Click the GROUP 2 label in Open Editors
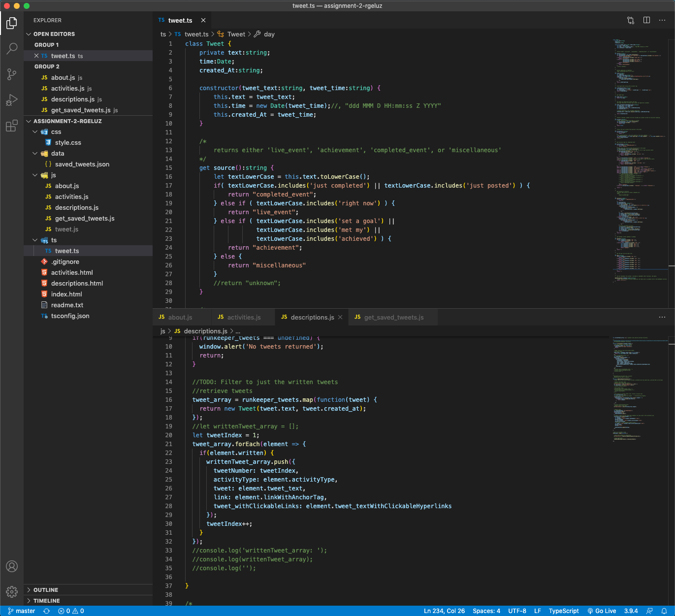 (47, 66)
